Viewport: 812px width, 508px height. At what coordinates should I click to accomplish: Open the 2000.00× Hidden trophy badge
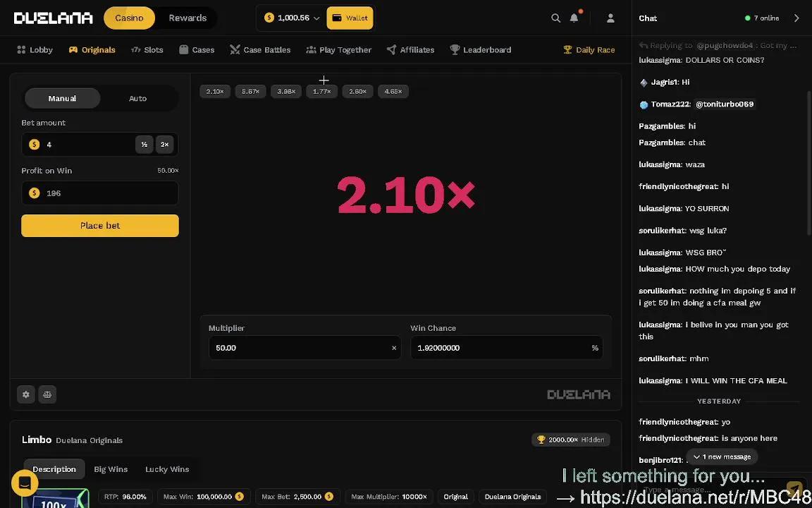(571, 440)
